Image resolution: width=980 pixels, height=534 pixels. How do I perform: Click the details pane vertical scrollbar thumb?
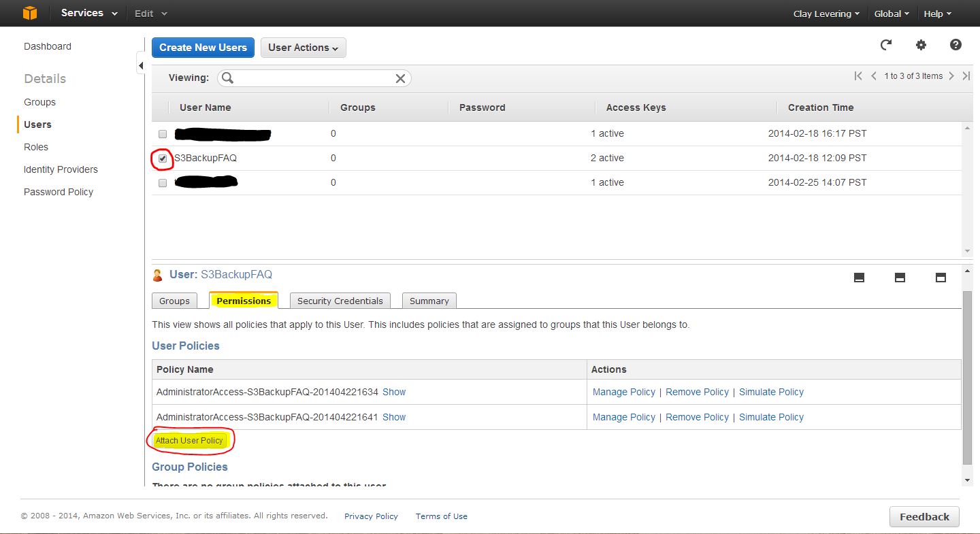(x=968, y=378)
